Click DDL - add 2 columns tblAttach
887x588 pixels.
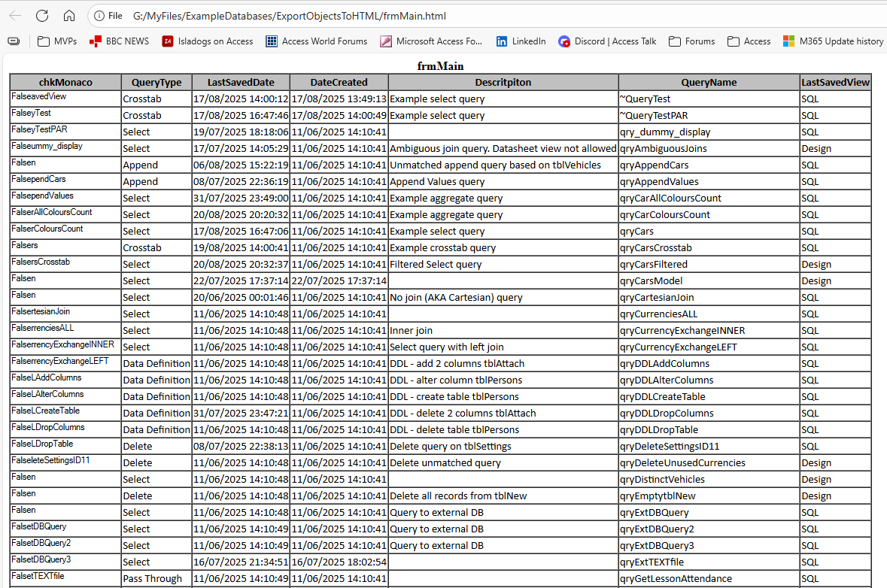[x=503, y=363]
